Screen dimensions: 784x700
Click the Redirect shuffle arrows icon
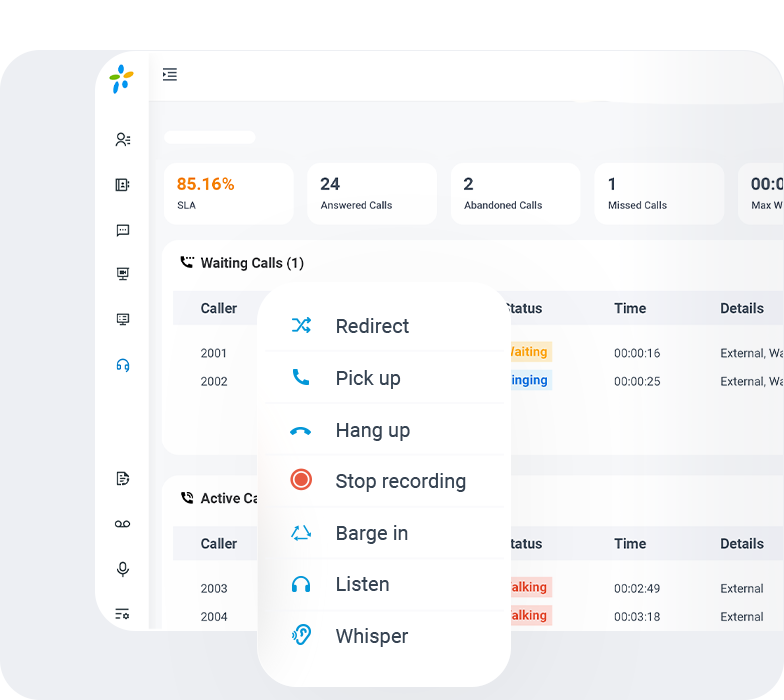click(x=301, y=326)
